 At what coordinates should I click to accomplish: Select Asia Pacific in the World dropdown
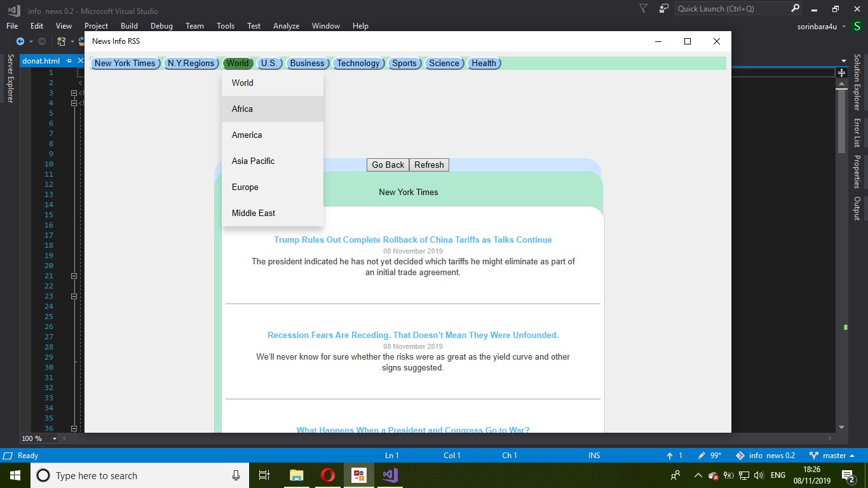pos(273,161)
